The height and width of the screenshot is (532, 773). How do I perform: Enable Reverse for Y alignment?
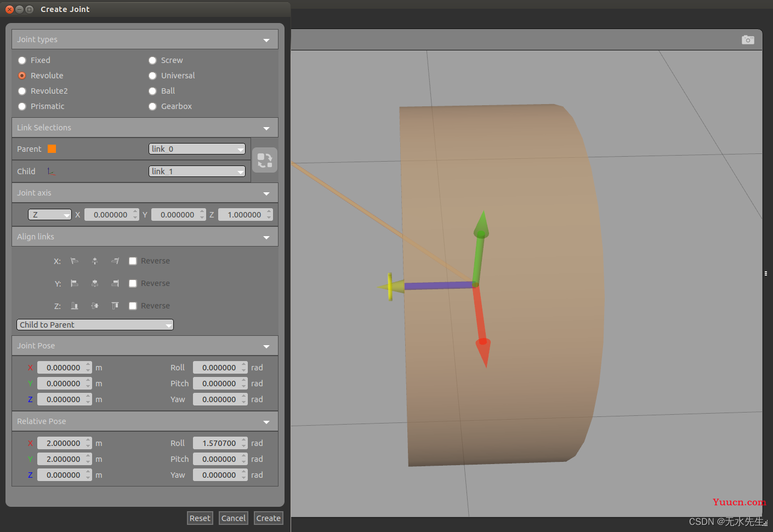[133, 283]
